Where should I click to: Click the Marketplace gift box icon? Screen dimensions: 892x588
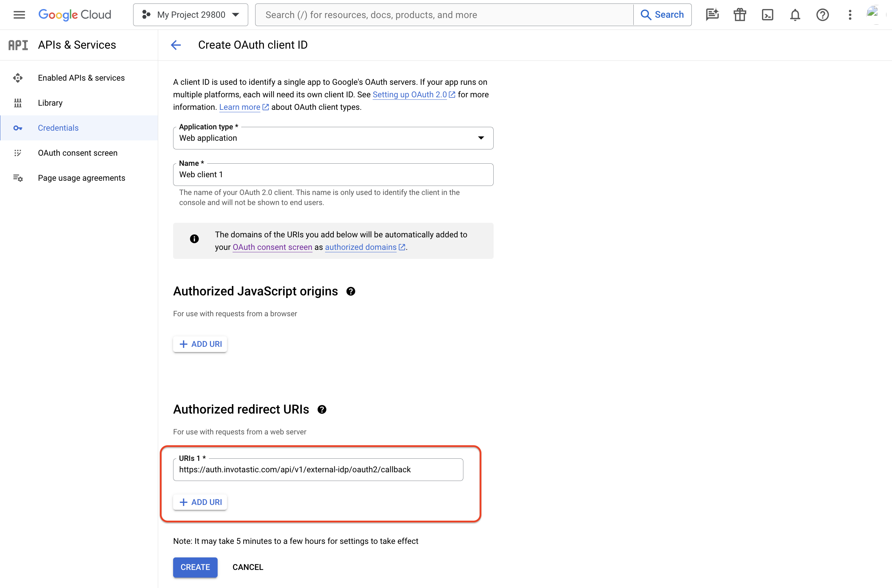[x=740, y=15]
